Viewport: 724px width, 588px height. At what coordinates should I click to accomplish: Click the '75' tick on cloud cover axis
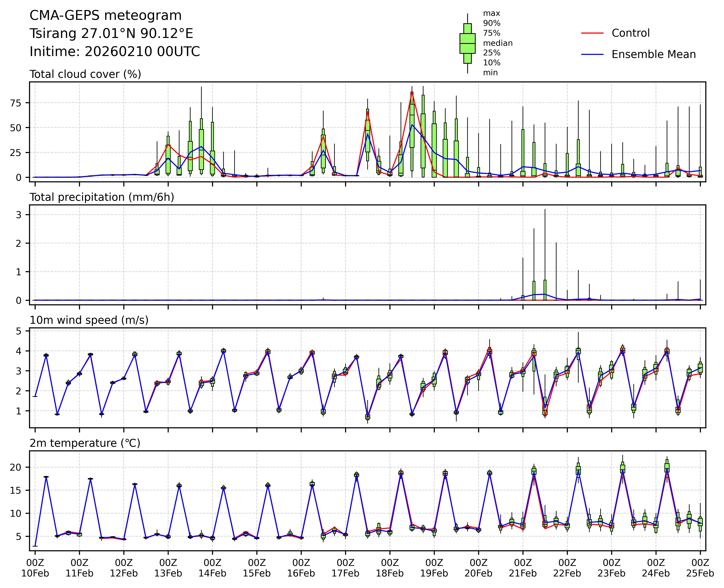(16, 103)
